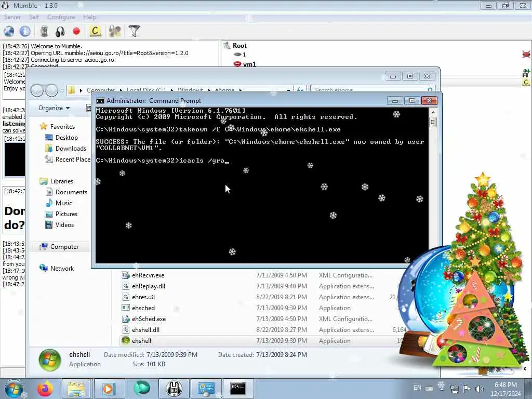Screen dimensions: 532x399
Task: Select the Root channel in Mumble tree
Action: (240, 46)
